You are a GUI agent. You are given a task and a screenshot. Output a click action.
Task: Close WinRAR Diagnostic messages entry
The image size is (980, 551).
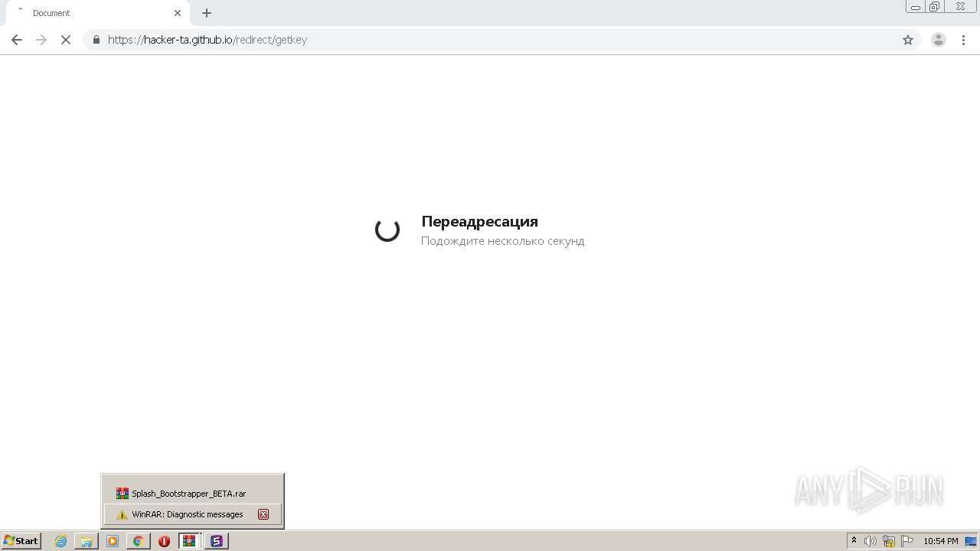click(263, 514)
